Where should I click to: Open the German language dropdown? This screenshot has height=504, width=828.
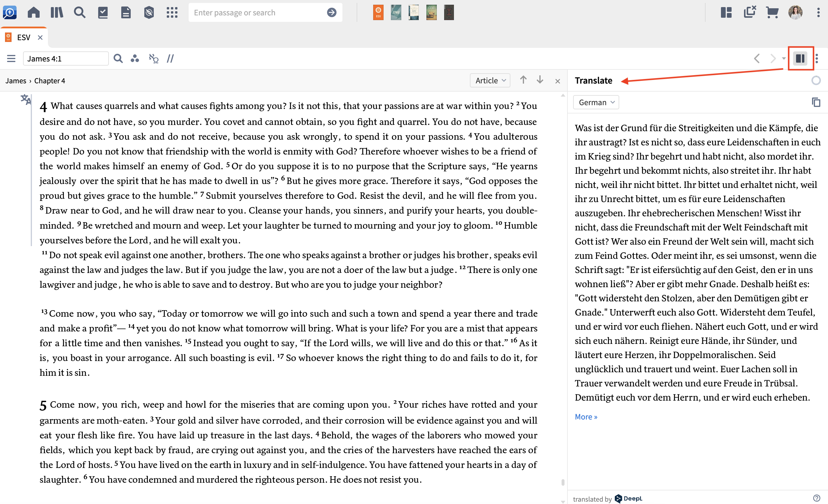coord(596,102)
